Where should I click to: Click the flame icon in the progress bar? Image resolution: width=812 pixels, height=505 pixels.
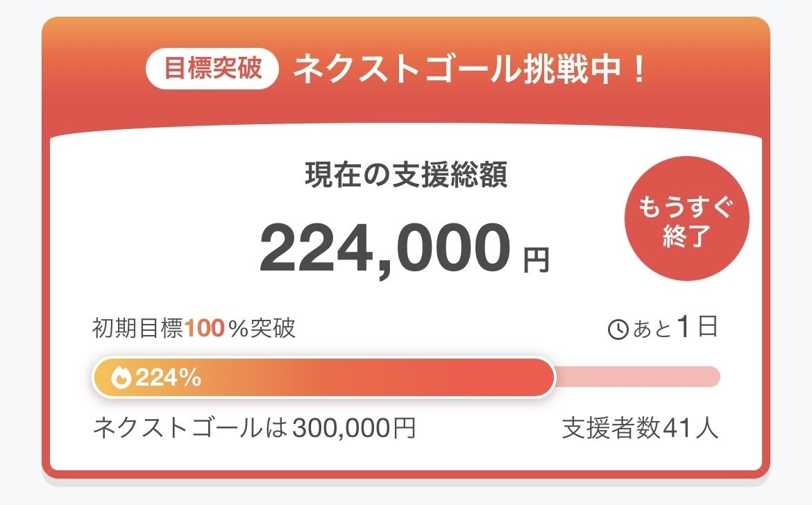(121, 378)
